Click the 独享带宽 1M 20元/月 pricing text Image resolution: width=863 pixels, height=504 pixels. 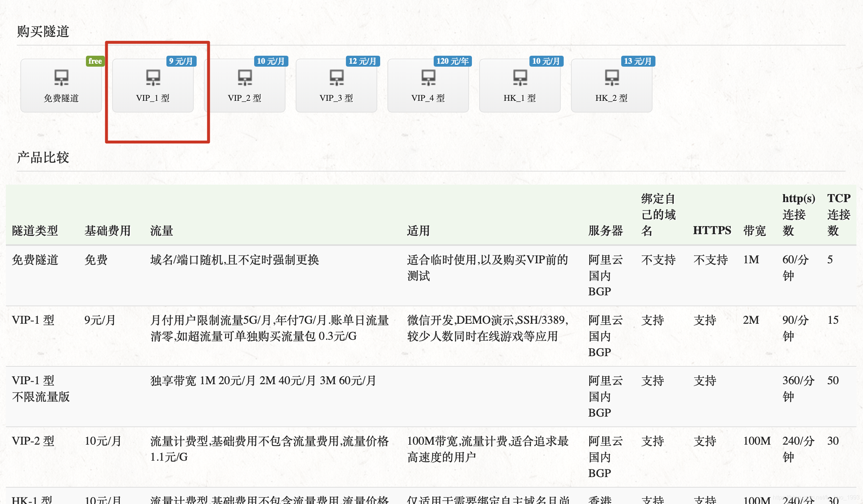tap(263, 381)
